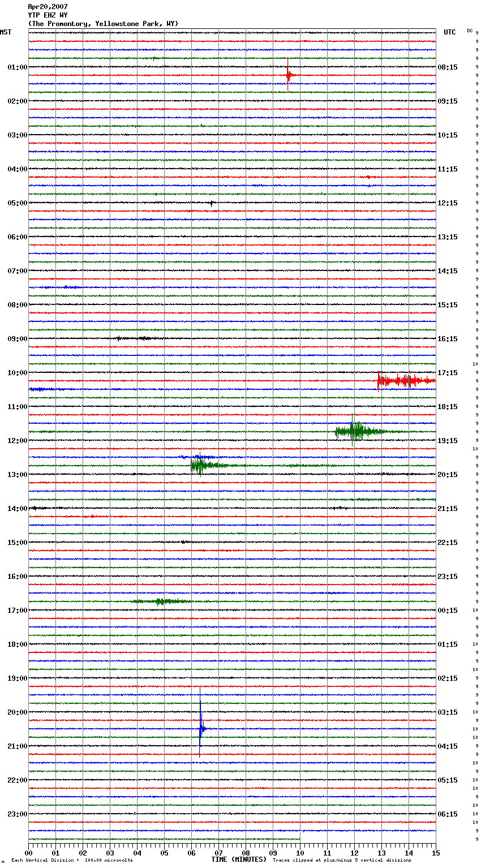The image size is (481, 868).
Task: Click the 11:15 UTC time label
Action: pyautogui.click(x=448, y=169)
